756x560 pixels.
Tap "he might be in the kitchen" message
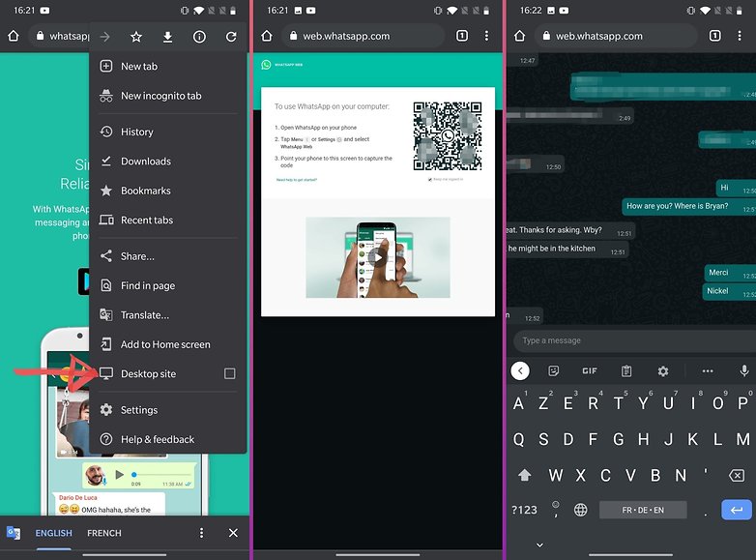coord(567,249)
